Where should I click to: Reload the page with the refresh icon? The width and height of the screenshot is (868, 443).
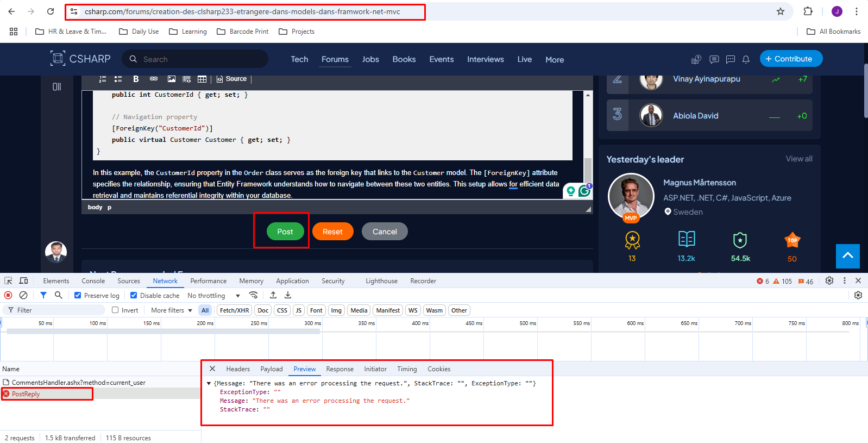point(51,11)
